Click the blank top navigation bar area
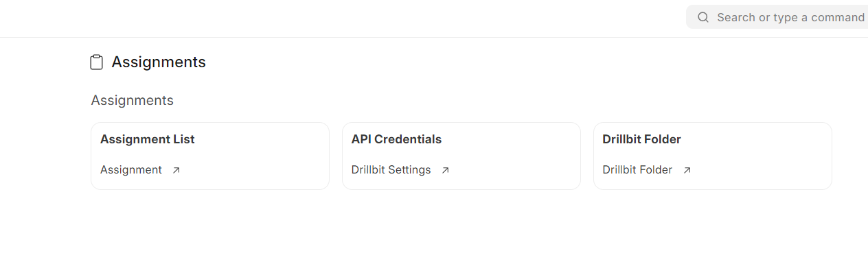 coord(343,18)
